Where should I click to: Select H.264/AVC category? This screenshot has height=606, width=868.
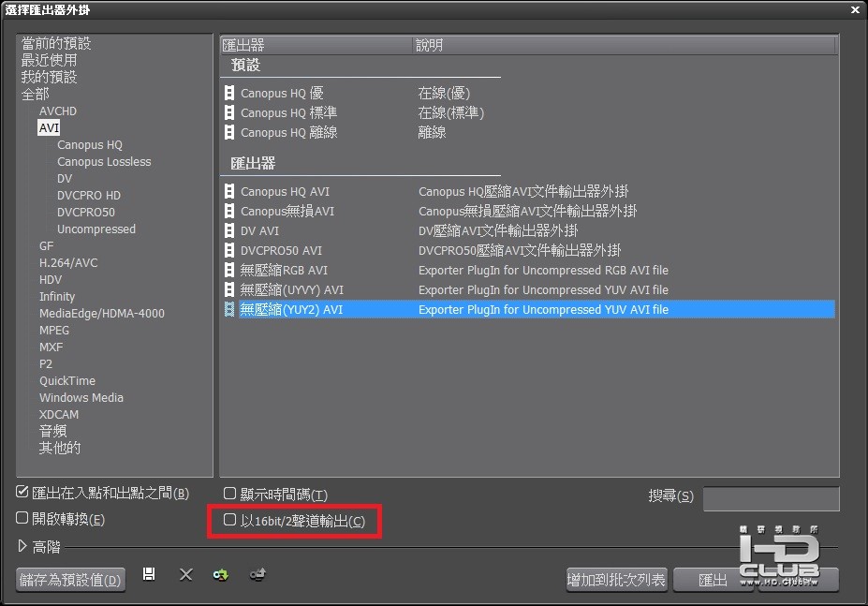68,263
